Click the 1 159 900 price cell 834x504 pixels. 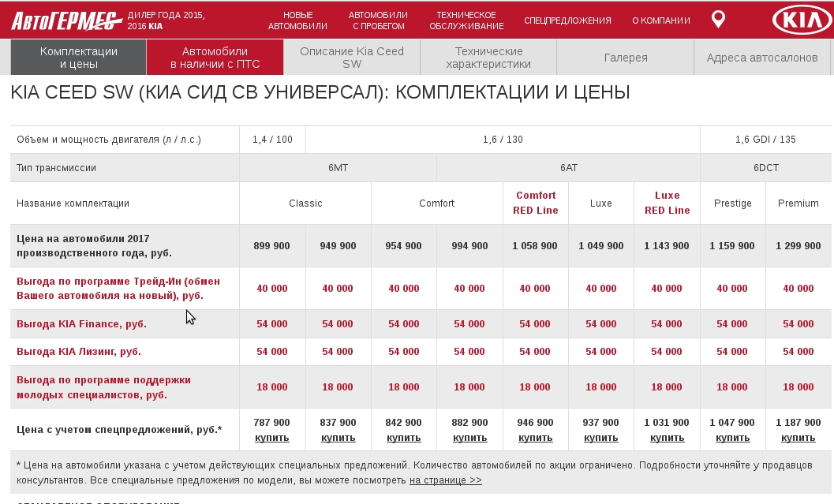click(x=732, y=245)
